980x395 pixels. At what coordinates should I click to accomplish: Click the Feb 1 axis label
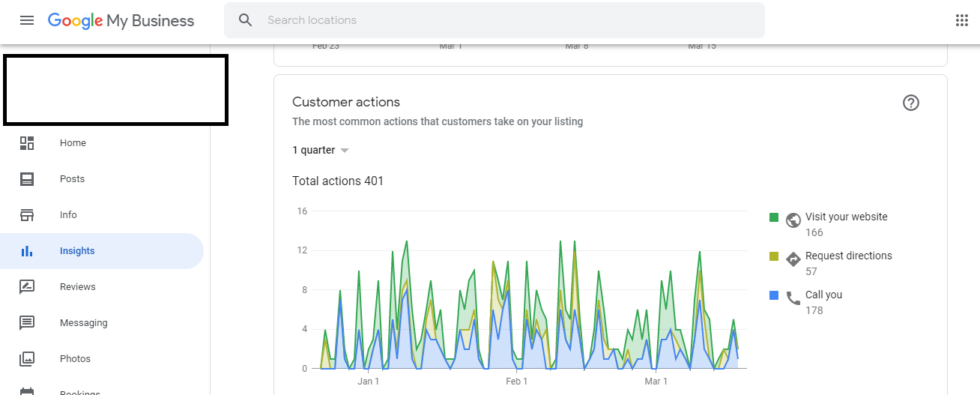(517, 382)
